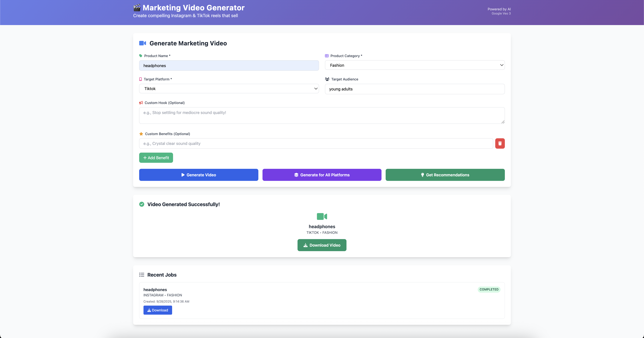
Task: Click the Recent Jobs list icon
Action: coord(142,275)
